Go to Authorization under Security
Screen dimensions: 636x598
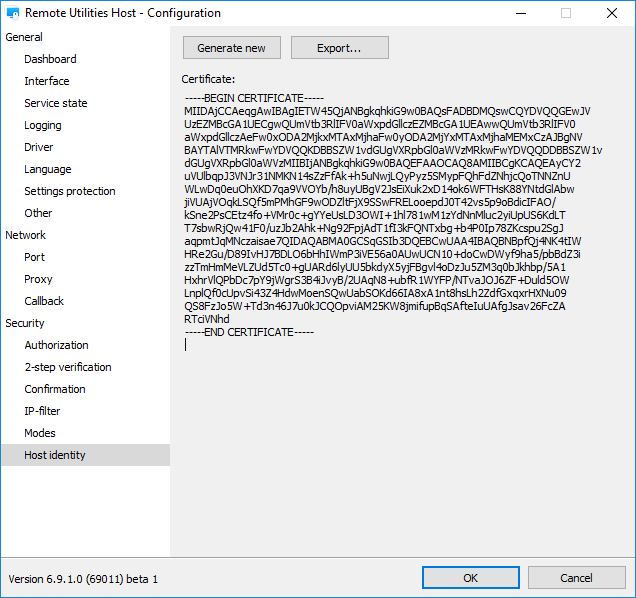pyautogui.click(x=56, y=345)
